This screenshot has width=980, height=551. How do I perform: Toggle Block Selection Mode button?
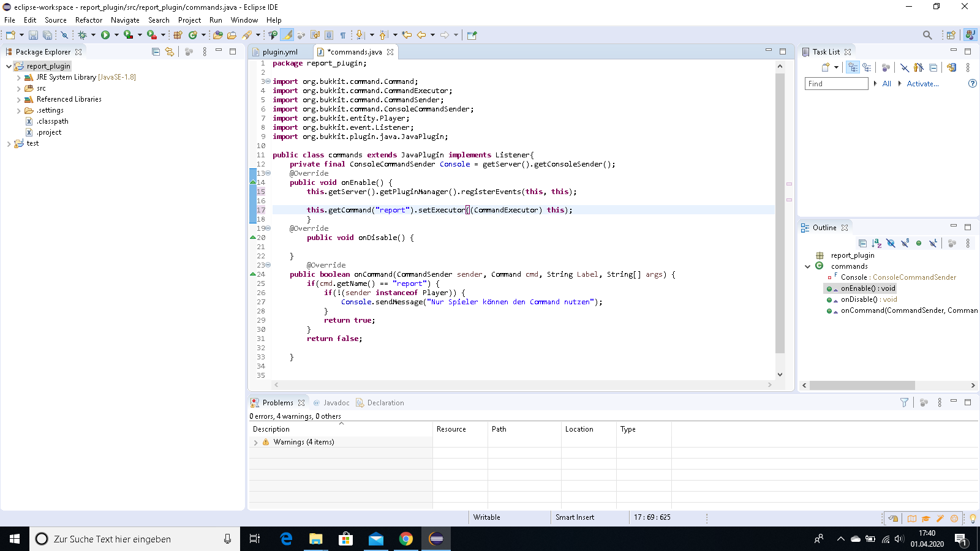[329, 36]
